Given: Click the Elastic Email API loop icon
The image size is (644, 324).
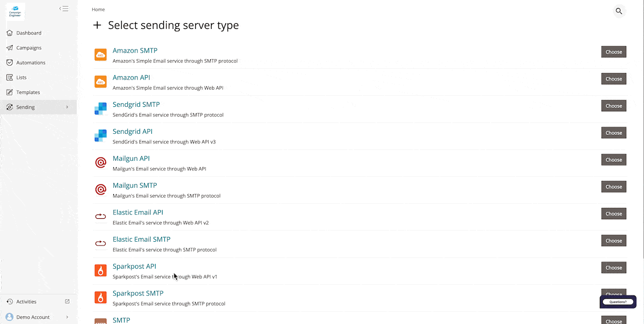Looking at the screenshot, I should (100, 217).
